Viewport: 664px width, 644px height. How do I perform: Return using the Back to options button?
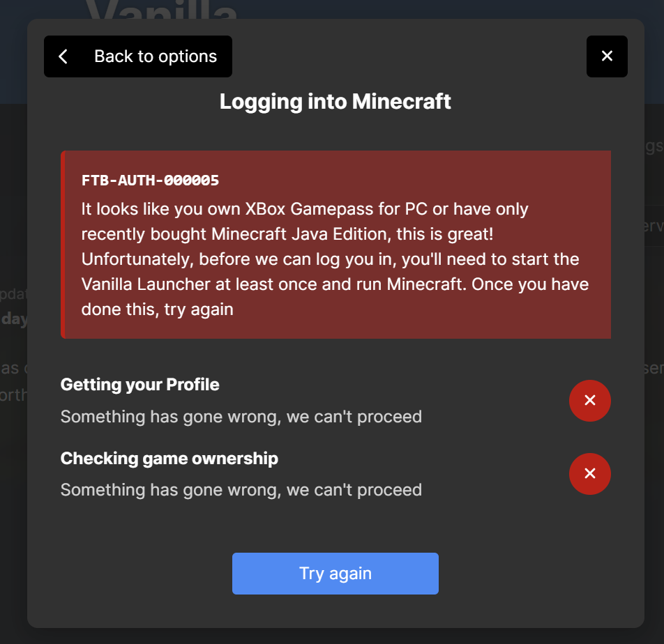coord(137,56)
